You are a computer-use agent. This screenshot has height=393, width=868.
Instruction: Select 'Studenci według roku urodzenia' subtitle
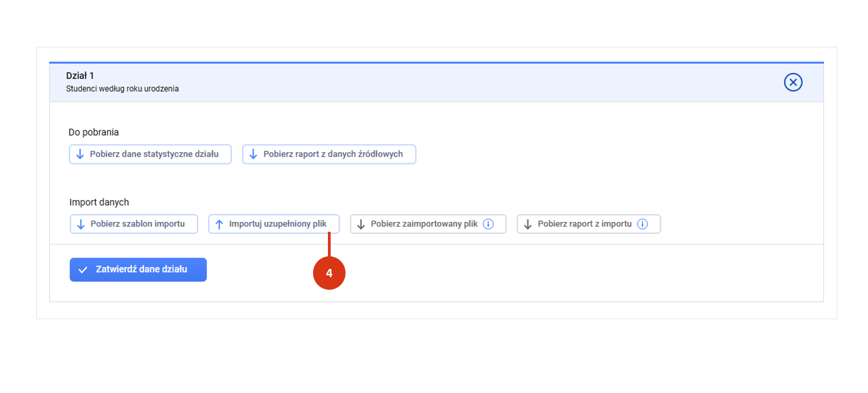click(122, 89)
